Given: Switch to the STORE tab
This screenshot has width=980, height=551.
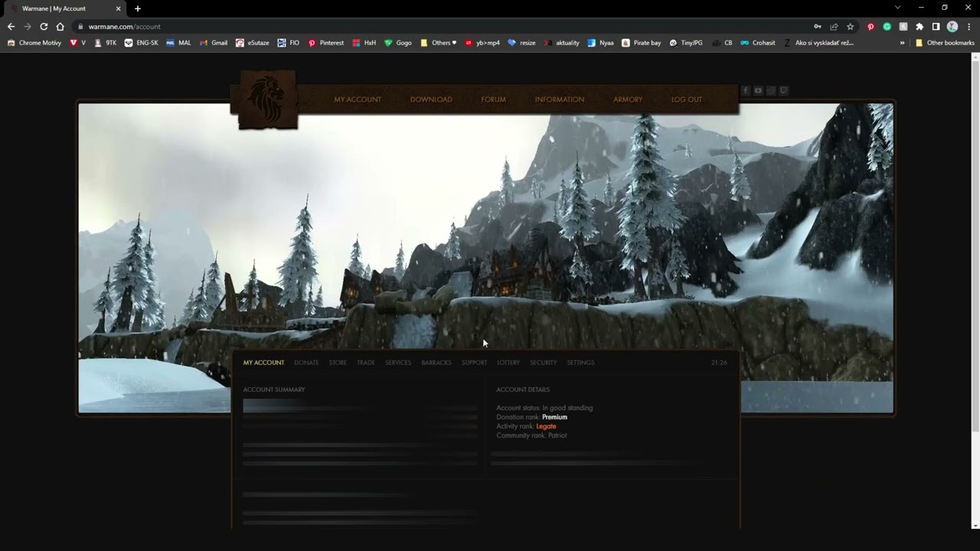Looking at the screenshot, I should [x=338, y=363].
